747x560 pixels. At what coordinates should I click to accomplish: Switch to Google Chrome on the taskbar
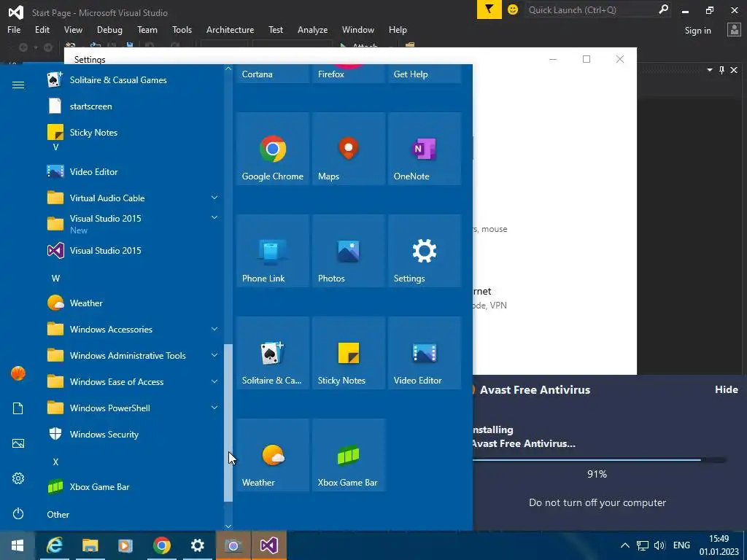pyautogui.click(x=161, y=545)
